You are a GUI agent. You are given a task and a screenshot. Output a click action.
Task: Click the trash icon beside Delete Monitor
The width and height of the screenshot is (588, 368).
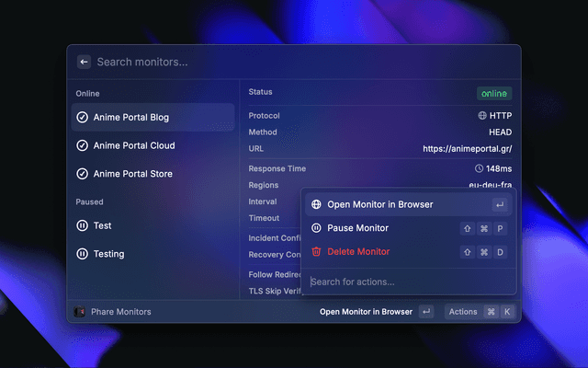[x=316, y=252]
